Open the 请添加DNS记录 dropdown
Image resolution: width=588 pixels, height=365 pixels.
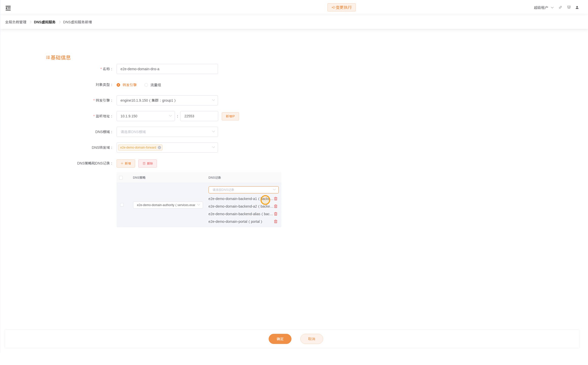pyautogui.click(x=243, y=190)
